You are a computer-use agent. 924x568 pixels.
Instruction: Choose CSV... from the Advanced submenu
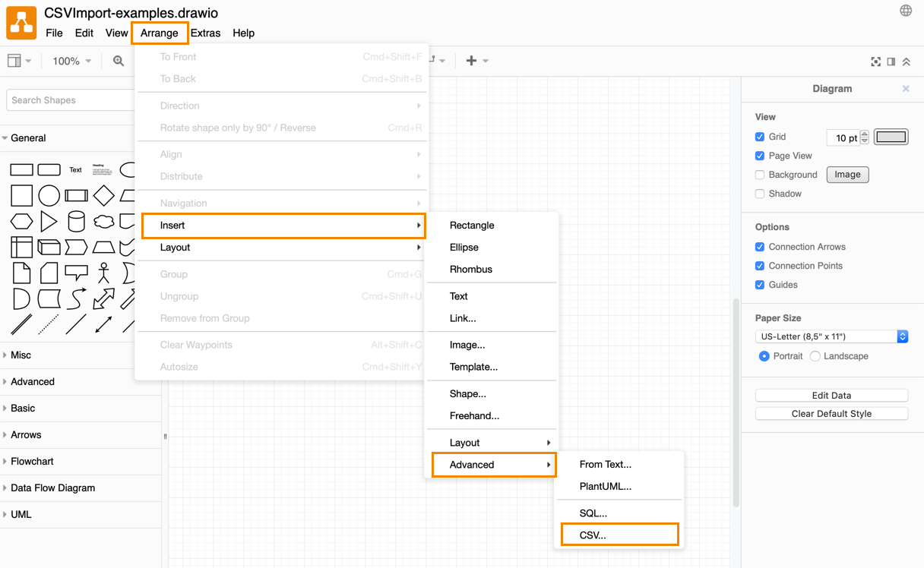point(619,535)
